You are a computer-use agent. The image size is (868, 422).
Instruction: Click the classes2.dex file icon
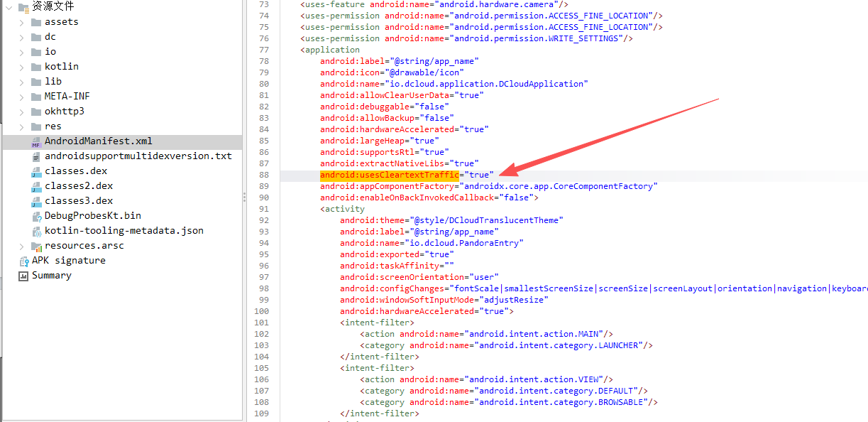coord(36,186)
